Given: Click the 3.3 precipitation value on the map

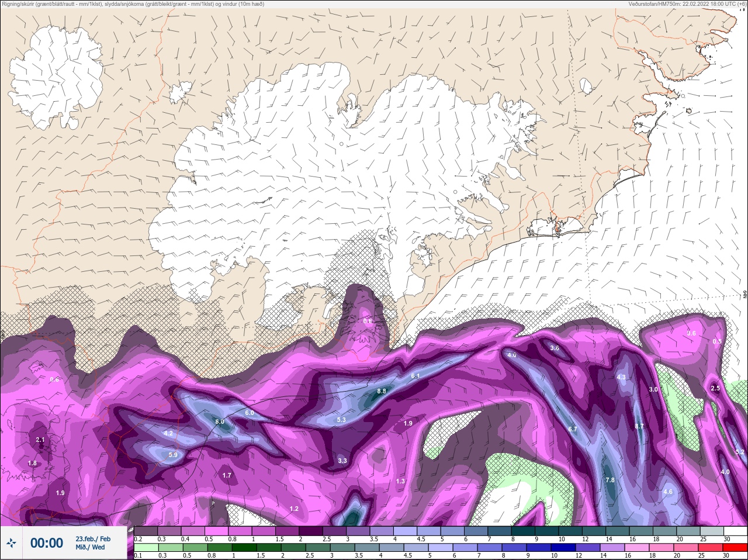Looking at the screenshot, I should pyautogui.click(x=342, y=461).
